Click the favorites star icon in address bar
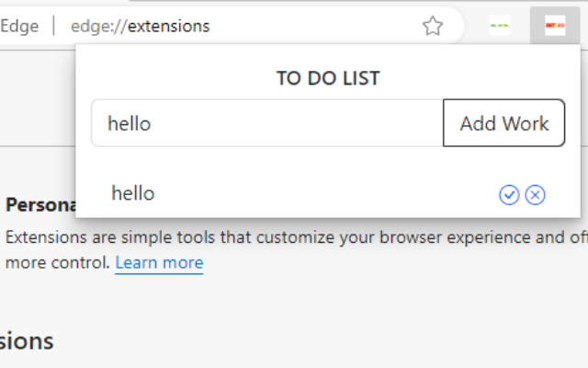This screenshot has height=368, width=588. [433, 27]
